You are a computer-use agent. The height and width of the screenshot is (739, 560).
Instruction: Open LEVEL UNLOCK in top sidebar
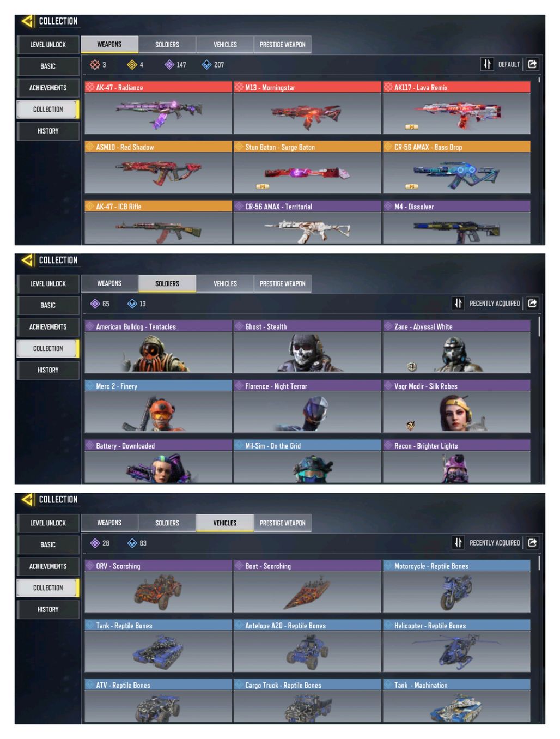pos(48,45)
